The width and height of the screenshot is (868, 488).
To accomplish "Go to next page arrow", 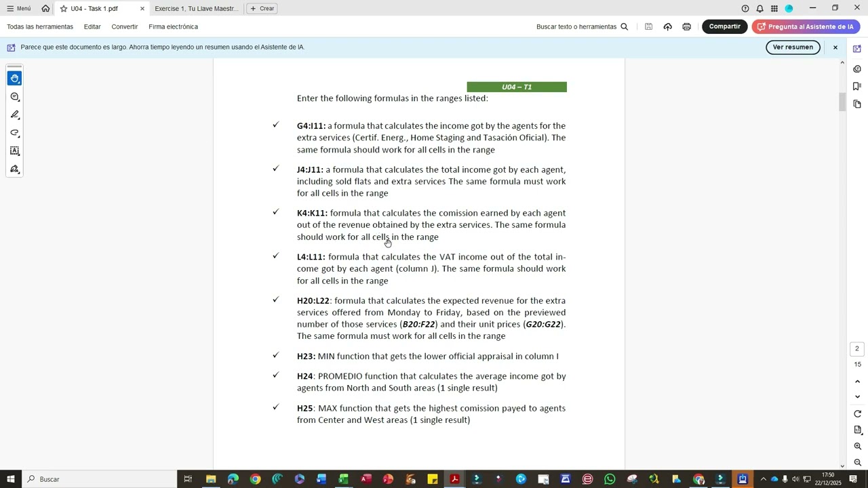I will pyautogui.click(x=857, y=396).
